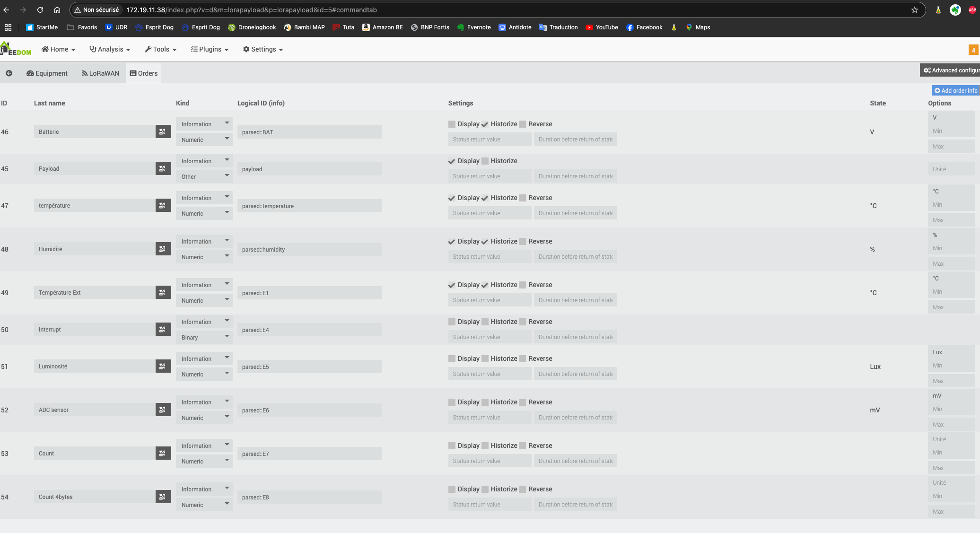Image resolution: width=980 pixels, height=533 pixels.
Task: Click the icon picker button beside Luminosité name
Action: point(163,367)
